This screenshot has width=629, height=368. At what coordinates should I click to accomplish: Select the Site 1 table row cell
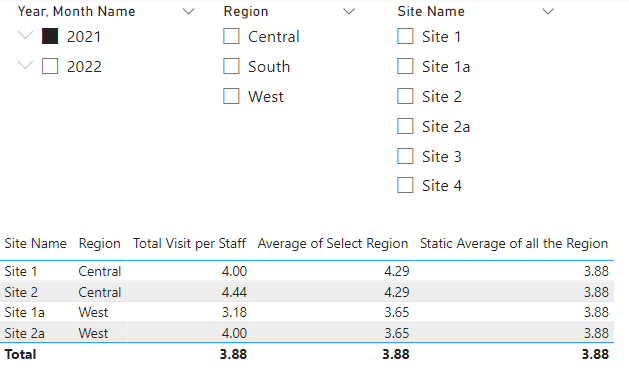coord(21,271)
